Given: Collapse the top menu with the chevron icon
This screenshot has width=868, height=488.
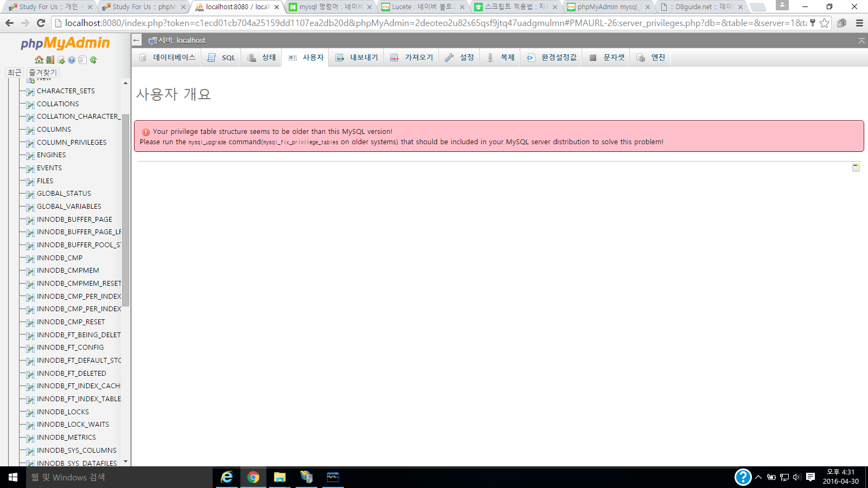Looking at the screenshot, I should (861, 41).
